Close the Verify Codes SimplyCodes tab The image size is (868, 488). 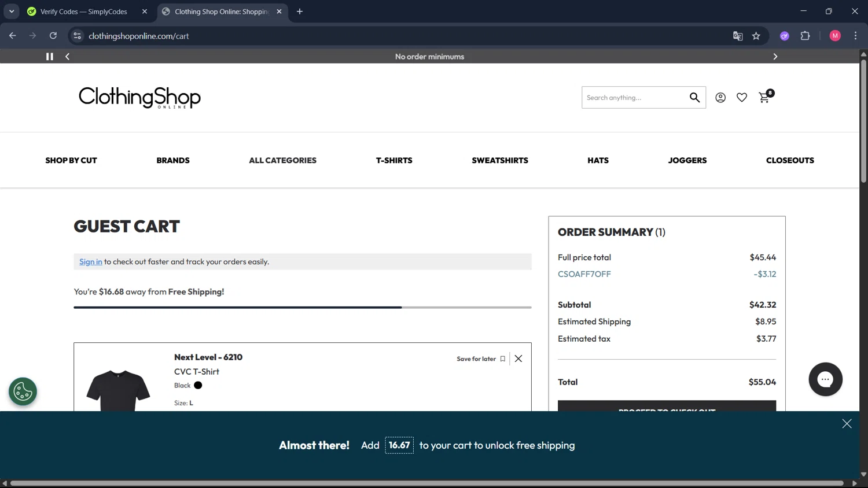click(x=145, y=12)
